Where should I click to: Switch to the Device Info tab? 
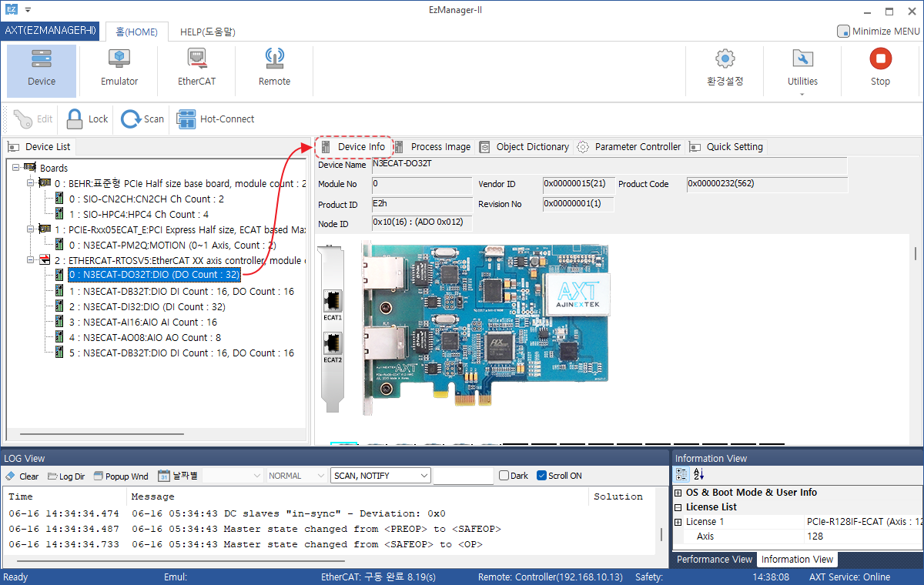[x=353, y=147]
